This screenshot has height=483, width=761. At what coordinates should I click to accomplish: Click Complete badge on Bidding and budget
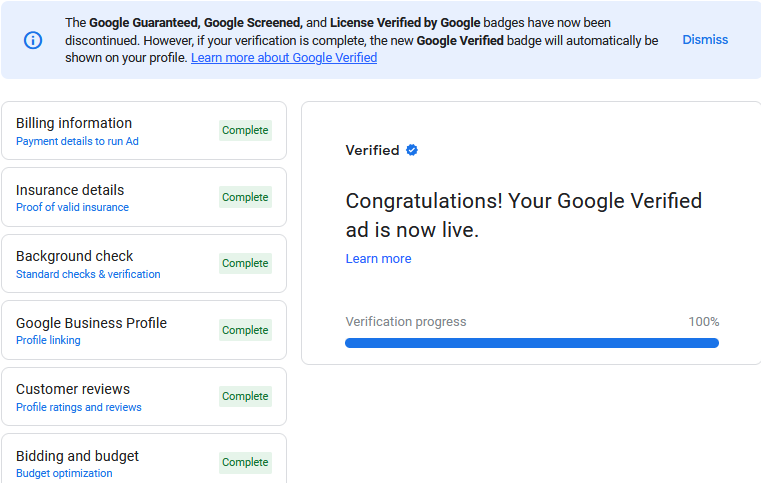click(x=245, y=463)
